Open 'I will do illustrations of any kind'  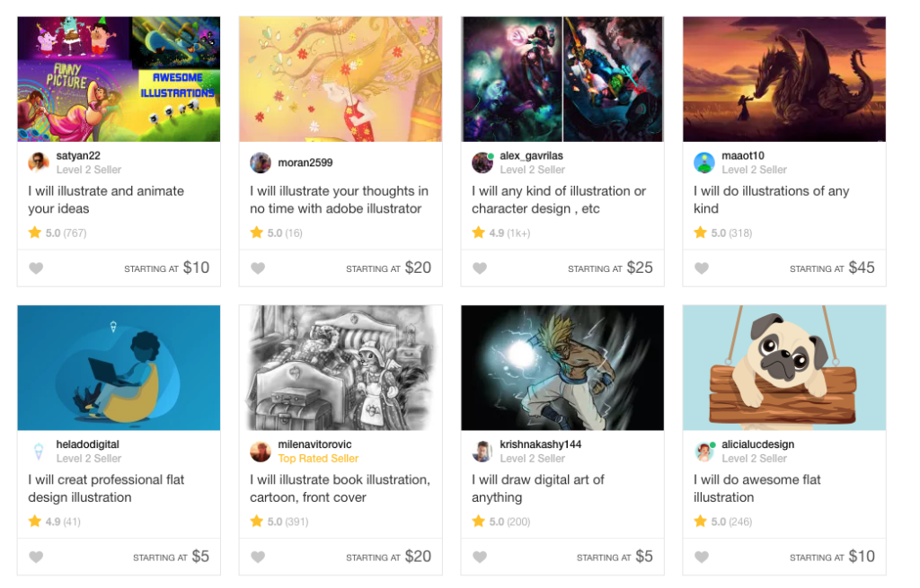(771, 199)
